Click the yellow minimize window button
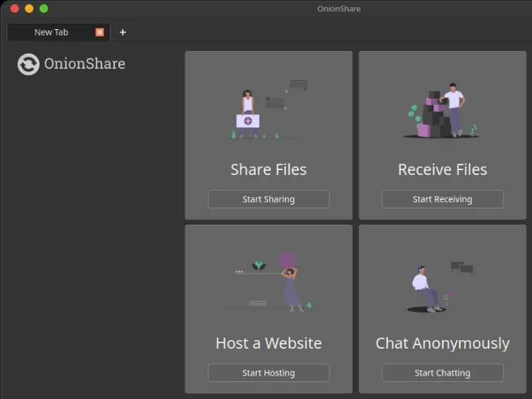Viewport: 532px width, 399px height. click(x=29, y=9)
